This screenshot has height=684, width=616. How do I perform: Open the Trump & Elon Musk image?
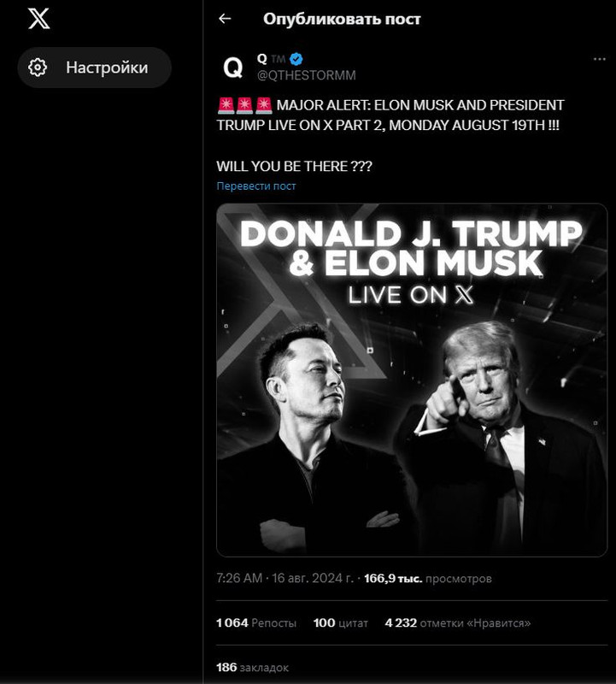pos(412,380)
